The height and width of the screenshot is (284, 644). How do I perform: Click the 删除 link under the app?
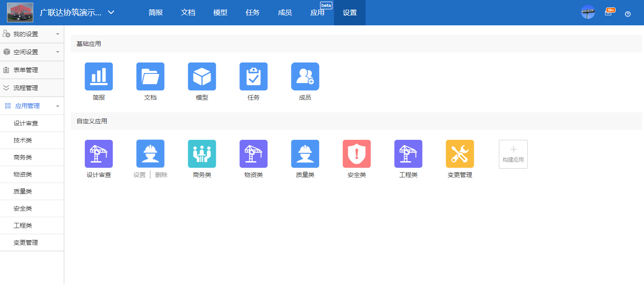(x=160, y=174)
